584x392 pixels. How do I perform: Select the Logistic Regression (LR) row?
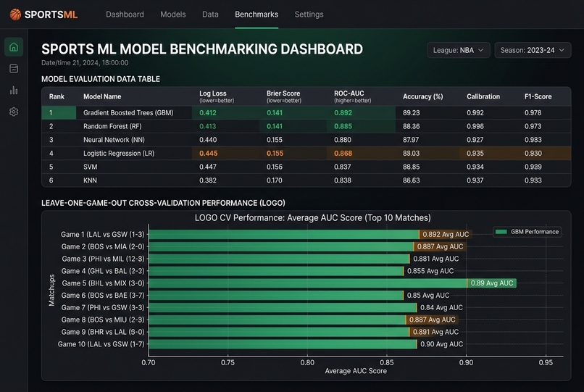[306, 153]
